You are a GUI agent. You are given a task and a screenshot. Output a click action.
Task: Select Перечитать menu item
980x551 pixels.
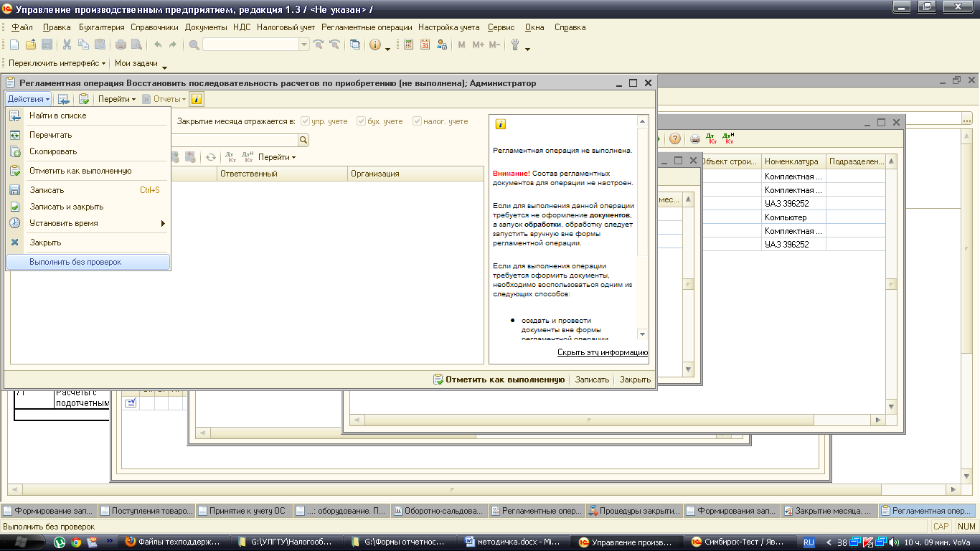(x=88, y=135)
